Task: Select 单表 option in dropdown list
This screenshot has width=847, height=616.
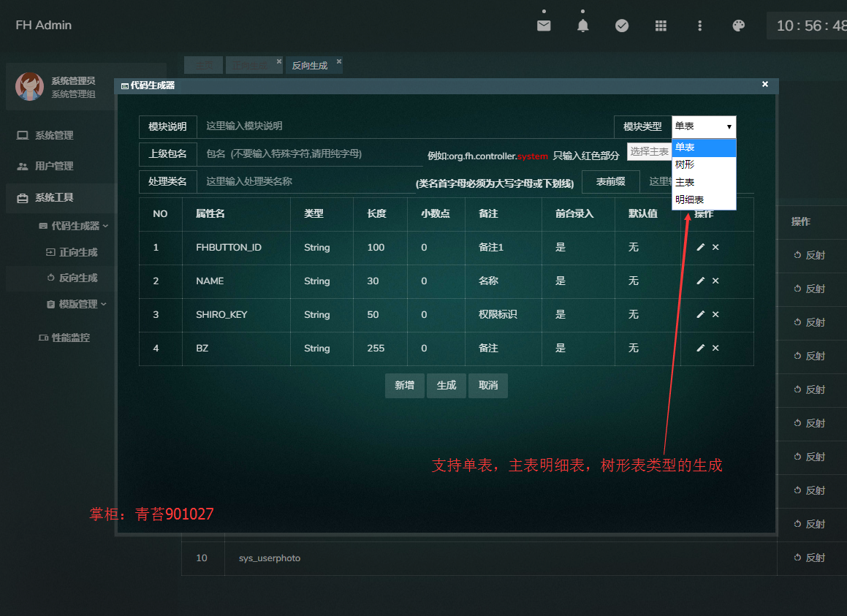Action: click(x=703, y=148)
